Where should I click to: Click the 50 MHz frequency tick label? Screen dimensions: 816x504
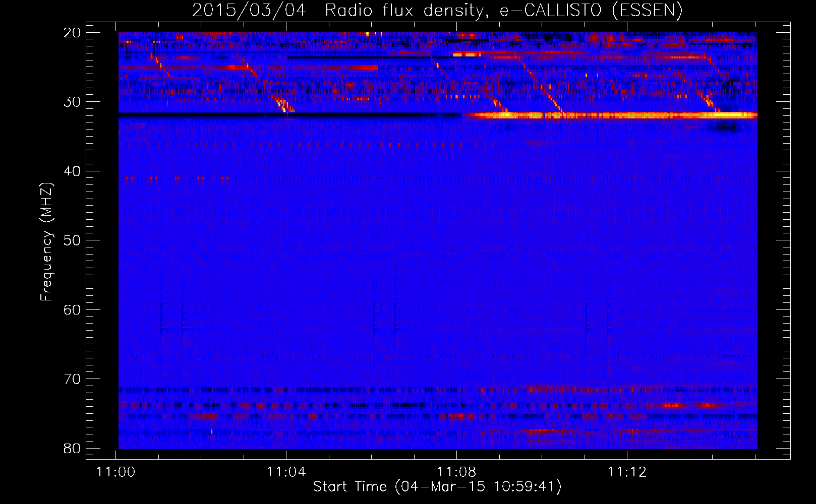pos(73,240)
